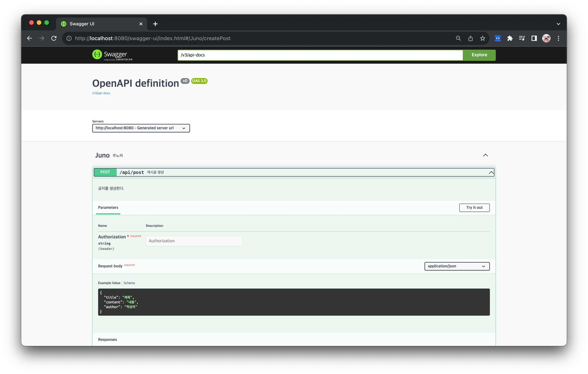
Task: Open the blue code extension icon
Action: point(498,38)
